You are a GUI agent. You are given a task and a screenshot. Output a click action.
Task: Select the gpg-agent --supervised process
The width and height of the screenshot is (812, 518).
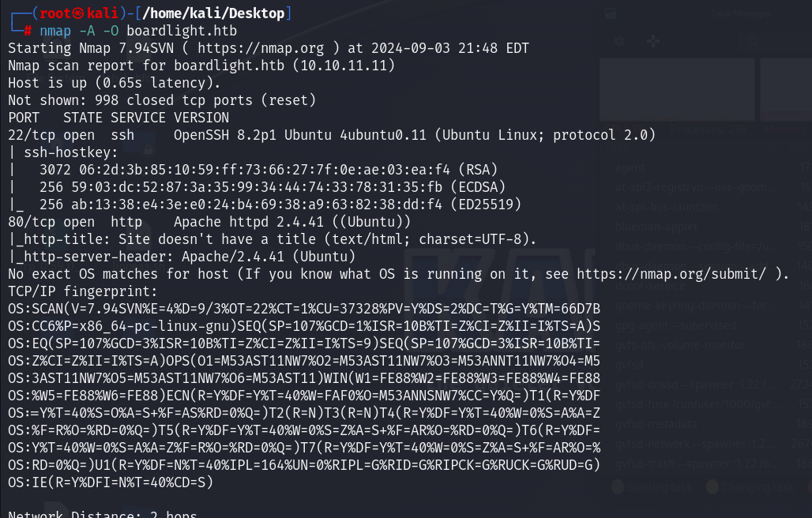point(706,325)
